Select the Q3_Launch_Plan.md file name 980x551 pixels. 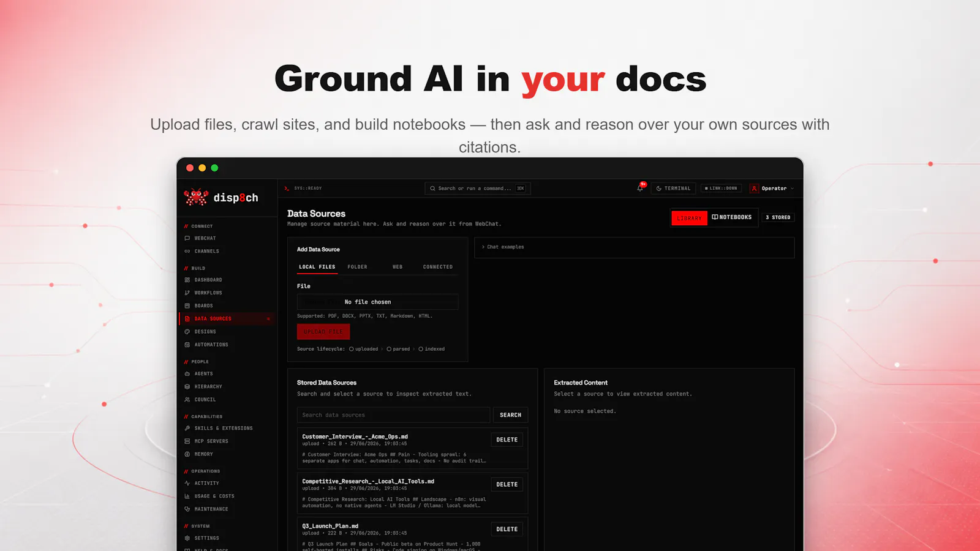[330, 526]
